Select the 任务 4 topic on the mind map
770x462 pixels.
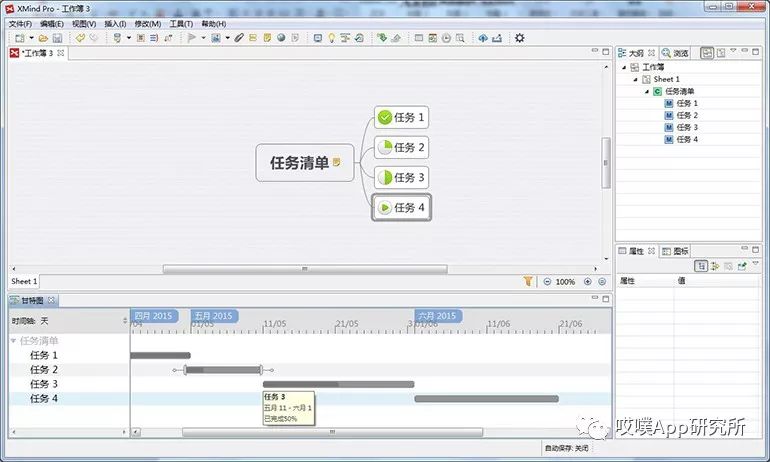click(402, 208)
